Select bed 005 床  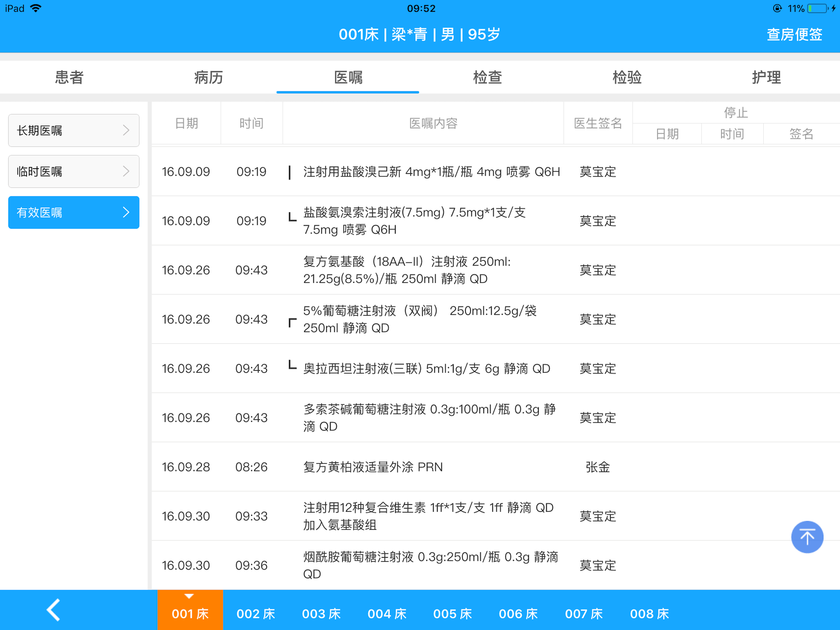452,613
